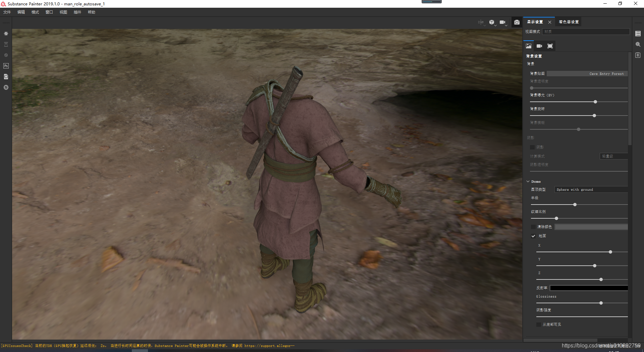Adjust the 纹理比例 slider handle

[x=556, y=218]
